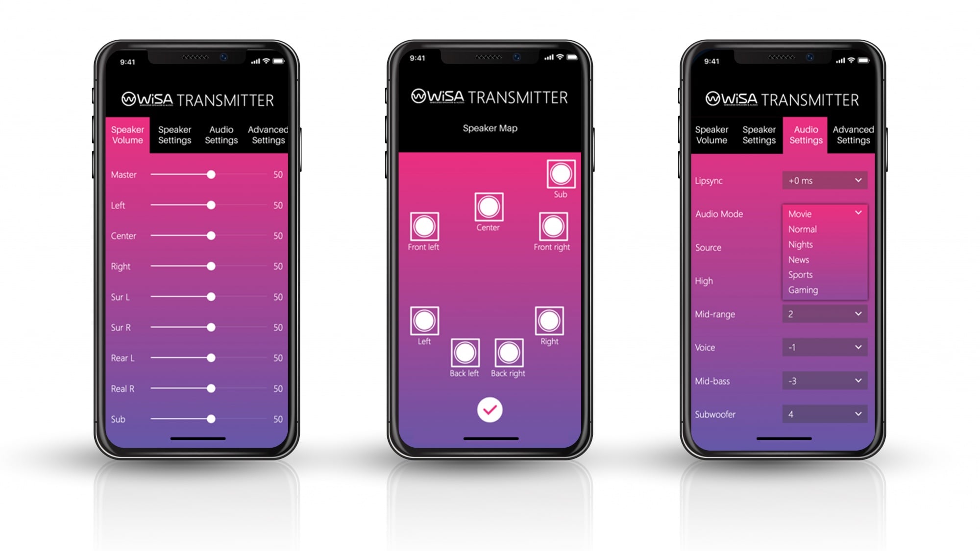This screenshot has width=980, height=551.
Task: Click the Advanced Settings tab
Action: (853, 135)
